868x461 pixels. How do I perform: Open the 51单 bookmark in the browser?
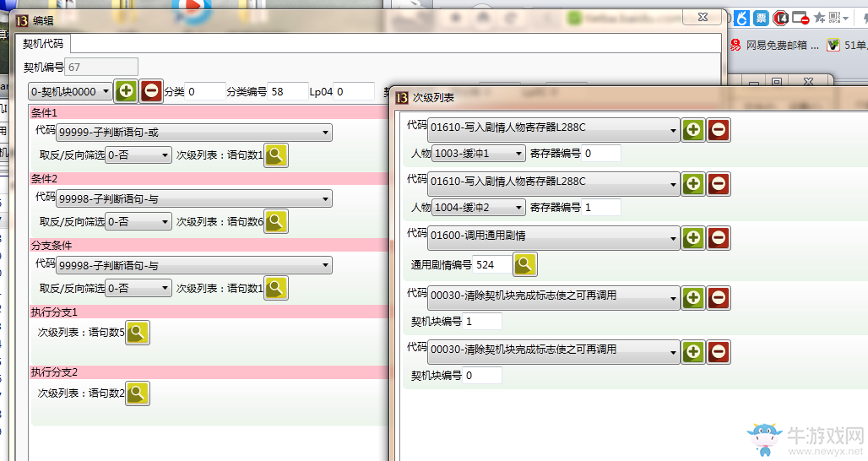pos(848,46)
